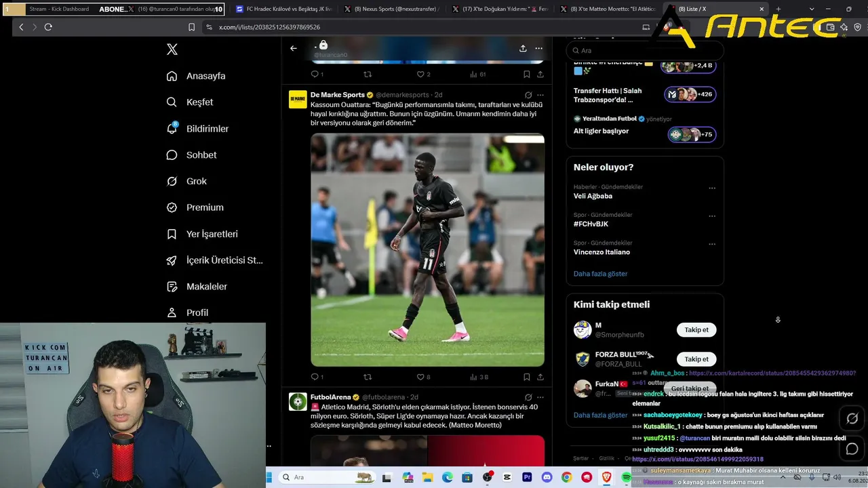Switch to FC Hradec Králové vs Beşiktaş tab

click(283, 9)
